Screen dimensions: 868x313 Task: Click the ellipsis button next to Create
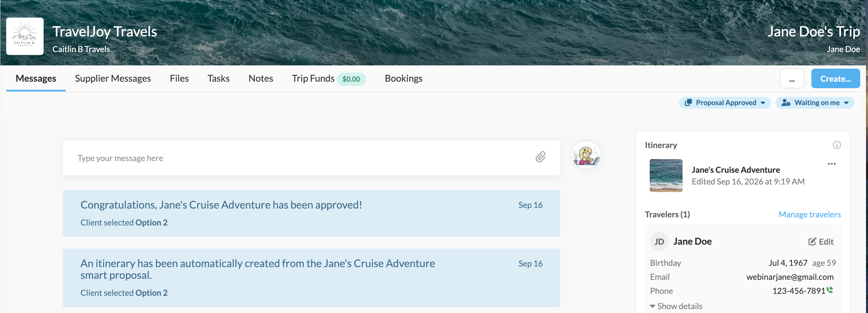click(x=792, y=78)
